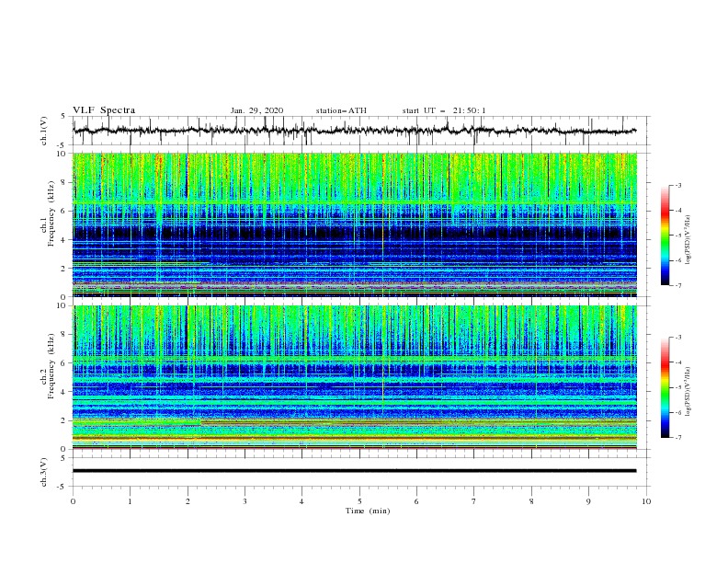The width and height of the screenshot is (728, 563).
Task: Click the ch.2 'Frequency (kHz)' axis label
Action: 51,366
